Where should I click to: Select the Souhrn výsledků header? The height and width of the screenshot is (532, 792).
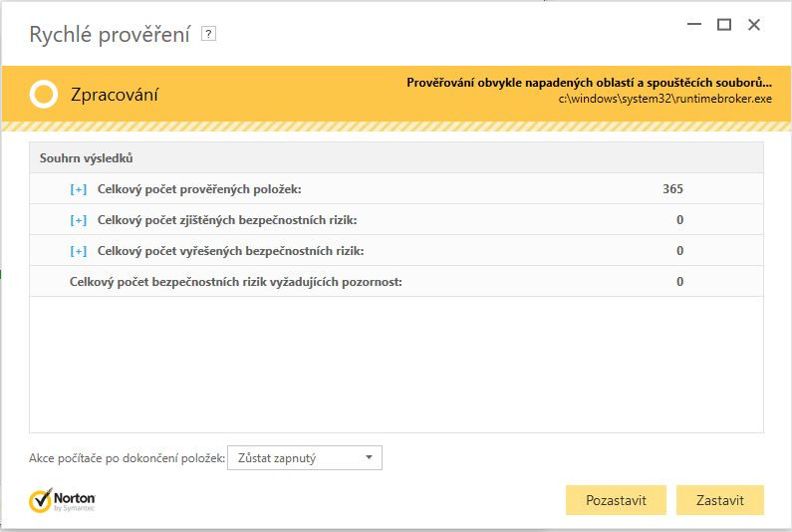pos(396,157)
